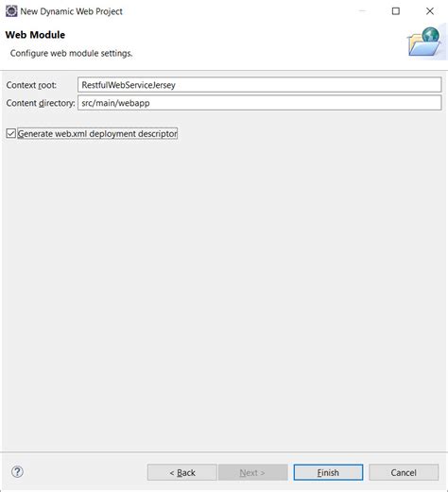Click the Configure web module settings text
This screenshot has height=492, width=448.
coord(71,53)
